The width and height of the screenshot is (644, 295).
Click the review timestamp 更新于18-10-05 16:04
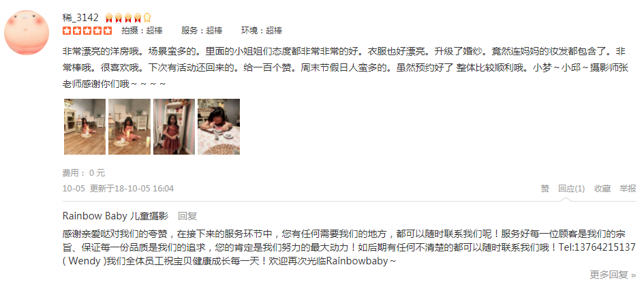pyautogui.click(x=132, y=189)
